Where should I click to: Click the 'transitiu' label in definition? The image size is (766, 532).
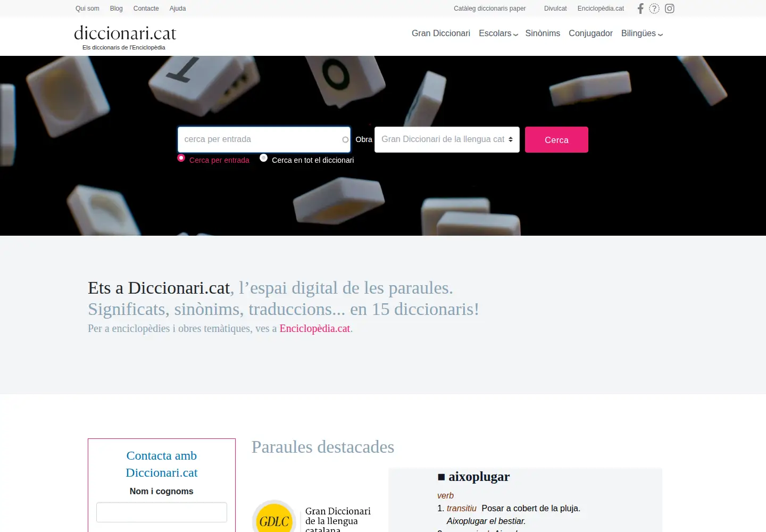pyautogui.click(x=462, y=508)
